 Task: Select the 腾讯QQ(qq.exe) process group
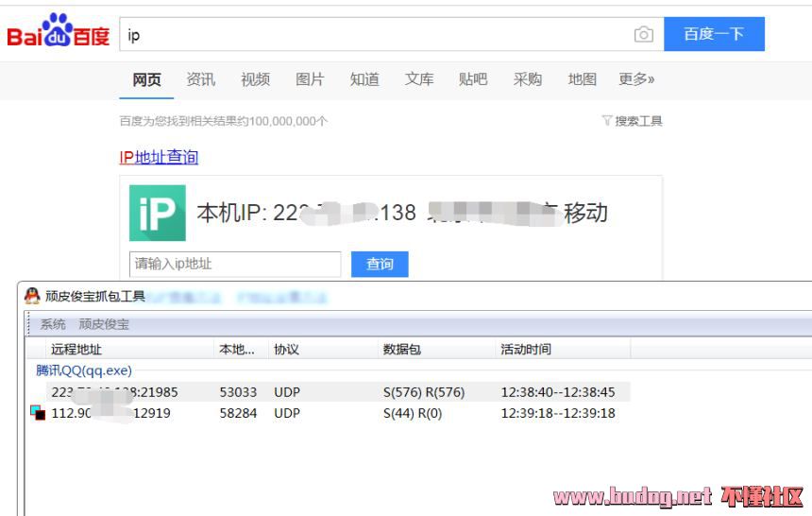pos(84,370)
